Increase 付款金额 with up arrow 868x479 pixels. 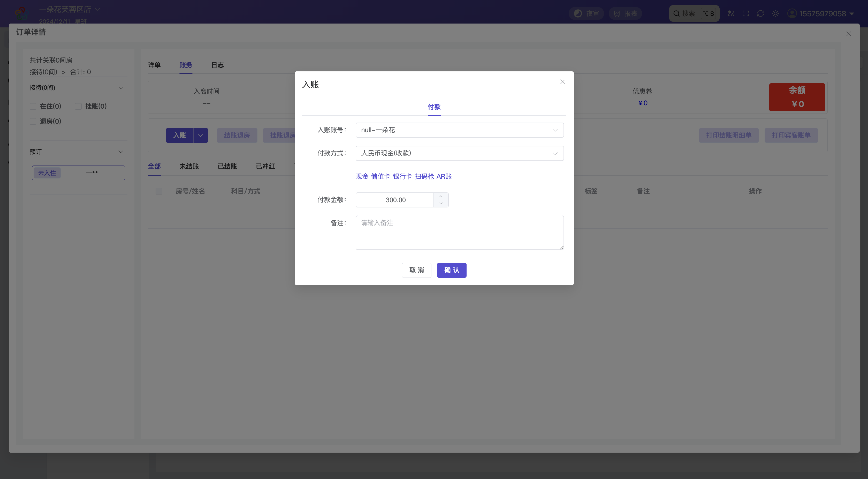[441, 197]
